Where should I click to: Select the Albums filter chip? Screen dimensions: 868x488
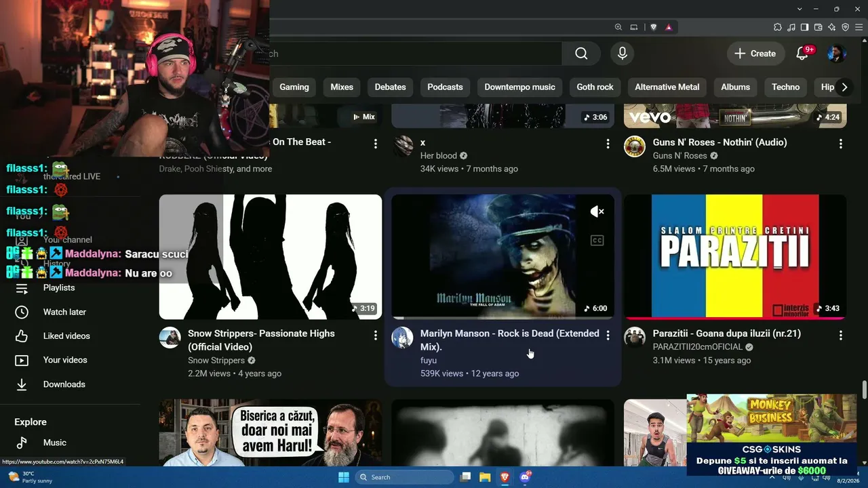(x=735, y=87)
